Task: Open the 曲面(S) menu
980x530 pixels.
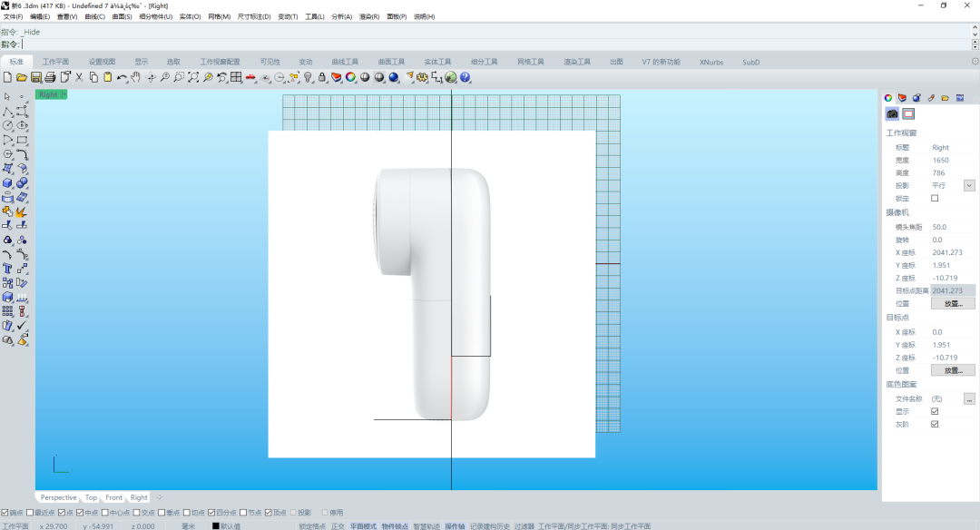Action: (122, 16)
